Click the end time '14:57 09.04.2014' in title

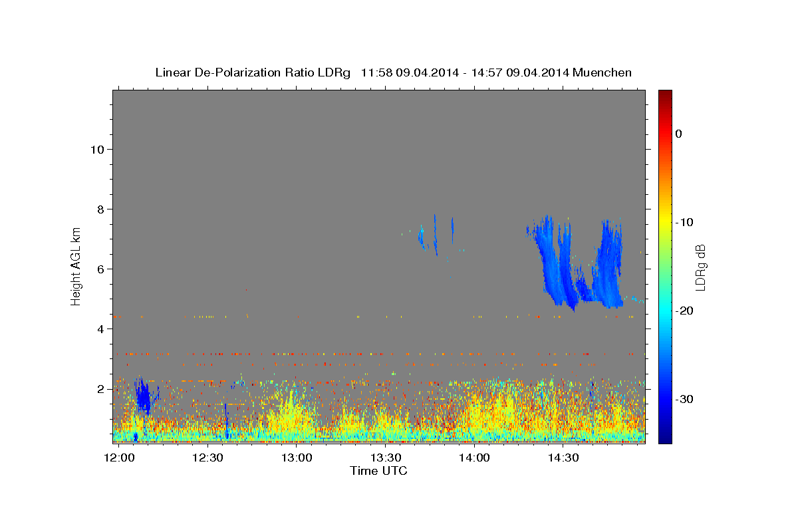(x=519, y=72)
